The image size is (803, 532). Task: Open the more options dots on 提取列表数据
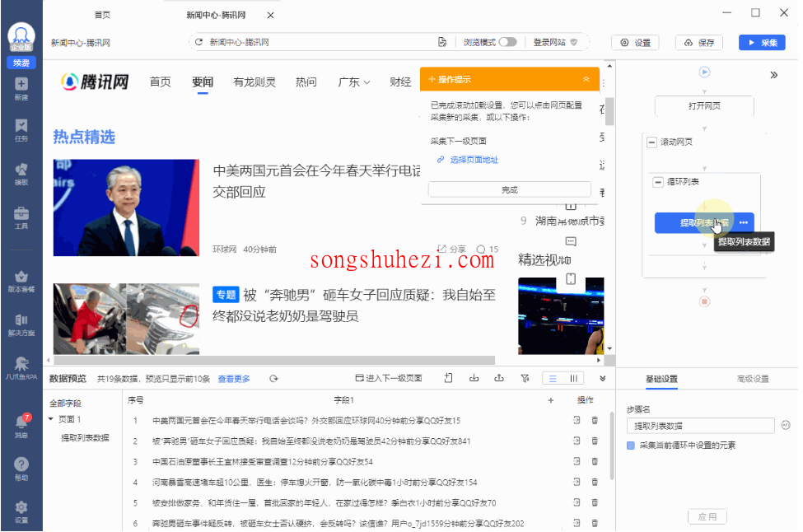point(744,222)
